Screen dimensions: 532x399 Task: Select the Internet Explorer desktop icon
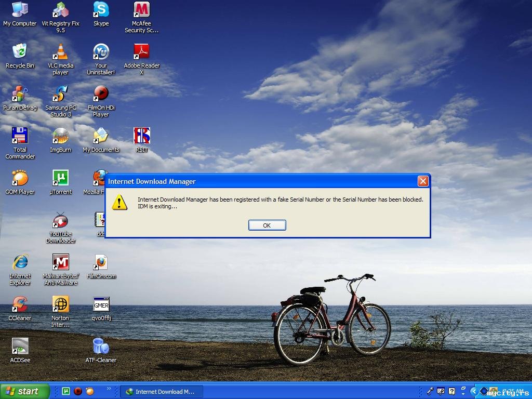click(20, 270)
